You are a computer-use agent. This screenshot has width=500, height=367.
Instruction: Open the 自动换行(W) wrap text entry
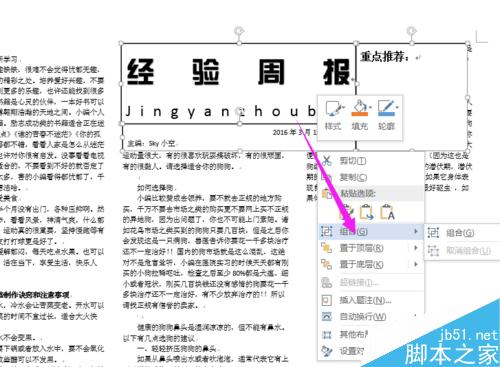pos(371,316)
